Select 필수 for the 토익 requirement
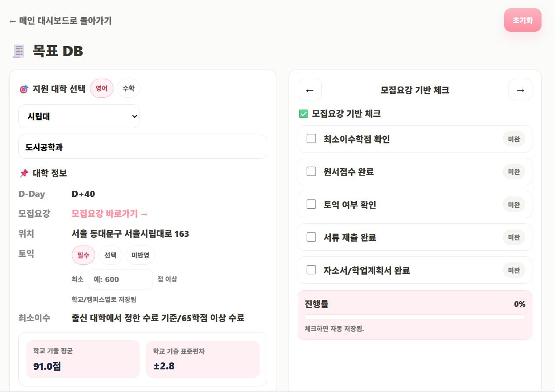The image size is (555, 392). 83,255
